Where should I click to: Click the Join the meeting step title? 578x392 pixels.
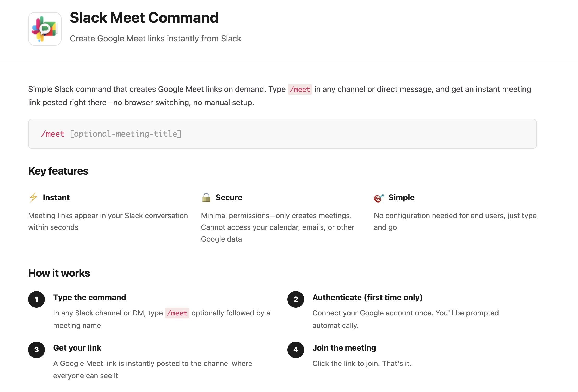coord(344,348)
